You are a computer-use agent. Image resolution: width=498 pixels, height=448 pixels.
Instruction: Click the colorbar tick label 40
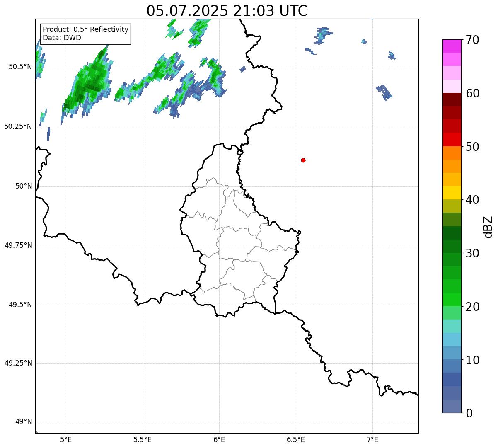(472, 200)
